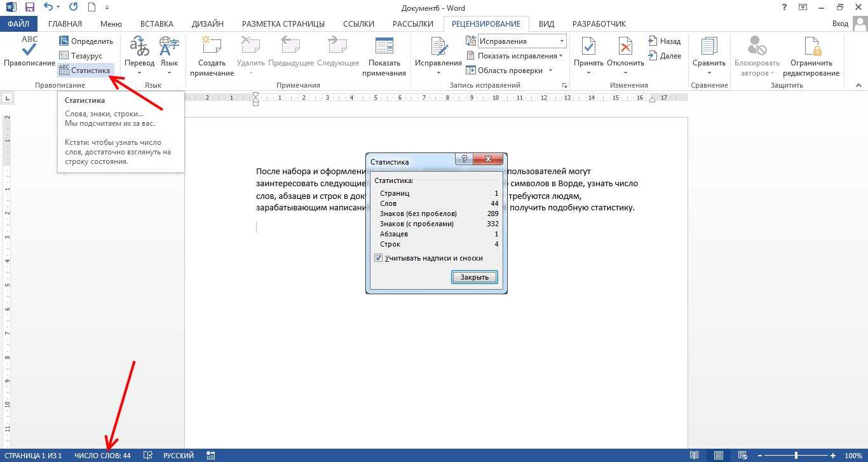Click ЧИСЛО СЛОВ: 44 in status bar
868x462 pixels.
(x=102, y=456)
